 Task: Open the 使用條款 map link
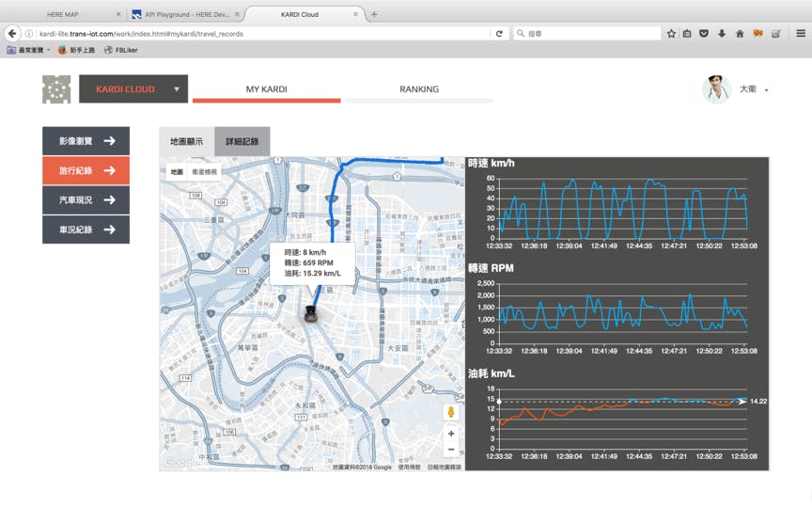coord(409,467)
